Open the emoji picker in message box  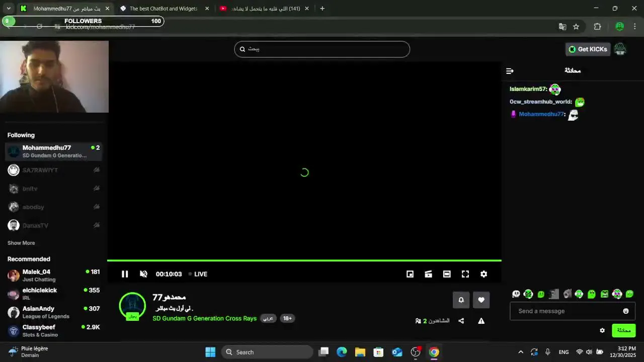coord(626,311)
